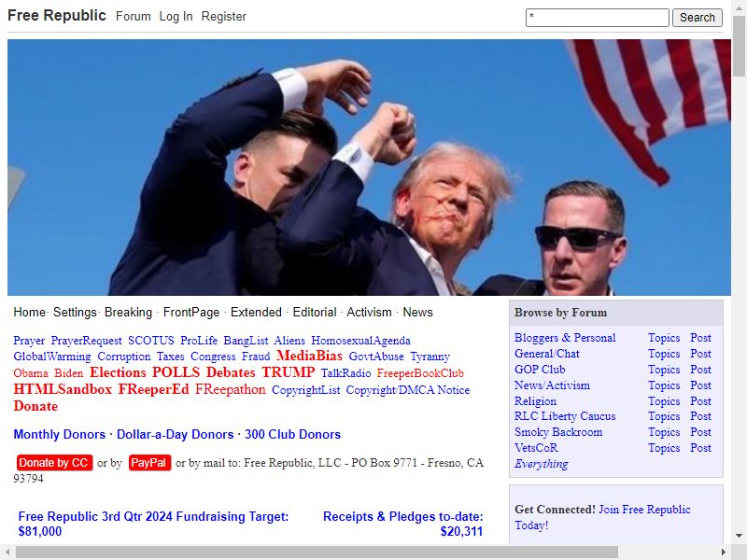The image size is (747, 560).
Task: Open the FReepathon link
Action: [230, 389]
